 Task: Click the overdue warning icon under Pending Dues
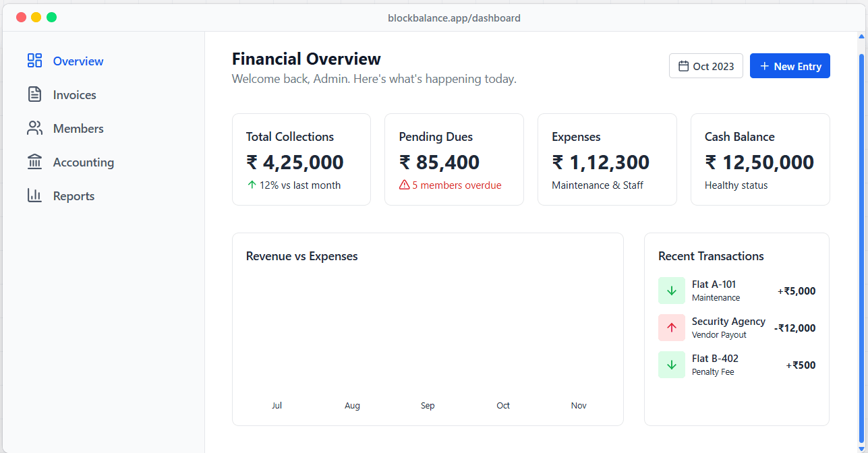pyautogui.click(x=405, y=185)
